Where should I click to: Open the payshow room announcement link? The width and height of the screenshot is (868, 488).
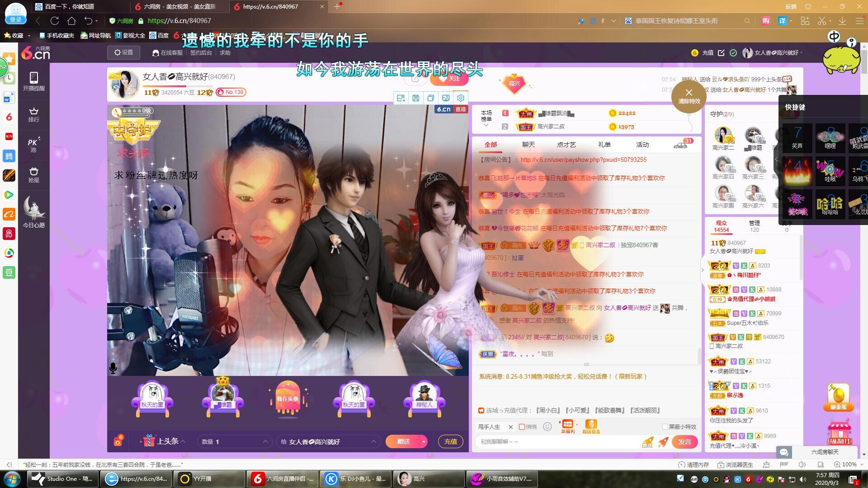pos(583,160)
